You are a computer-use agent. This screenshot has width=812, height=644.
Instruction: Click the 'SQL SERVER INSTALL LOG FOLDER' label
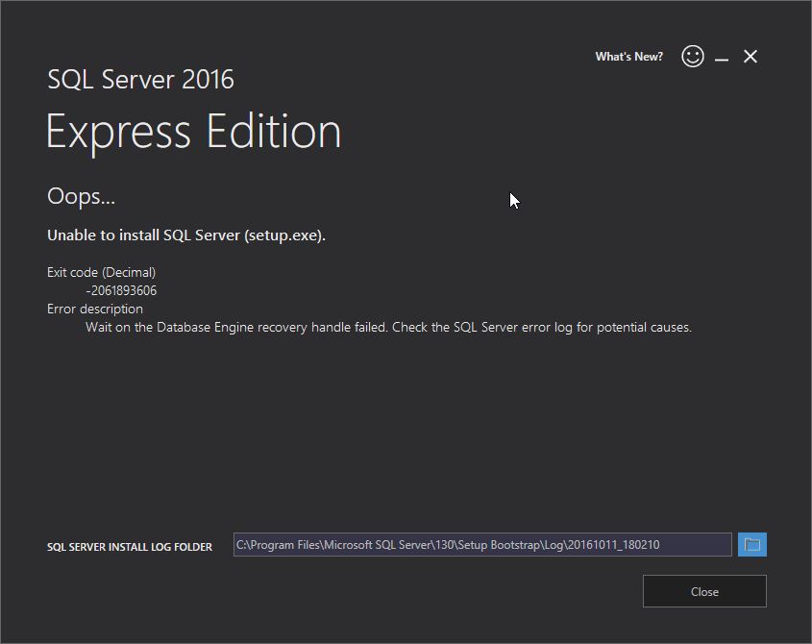coord(130,547)
